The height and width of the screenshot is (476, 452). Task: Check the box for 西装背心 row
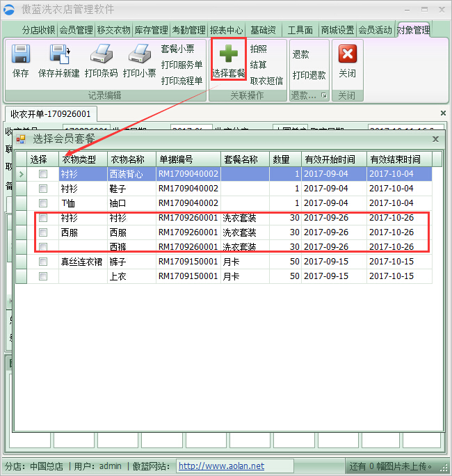tap(43, 174)
